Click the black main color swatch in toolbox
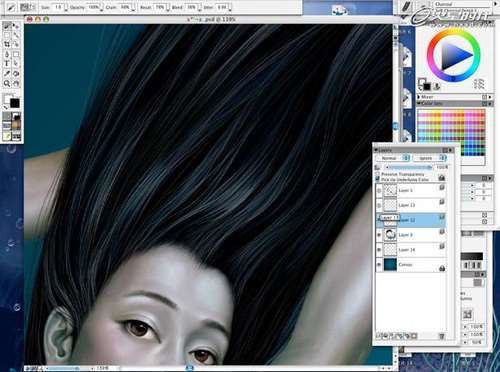The height and width of the screenshot is (372, 500). [x=15, y=103]
